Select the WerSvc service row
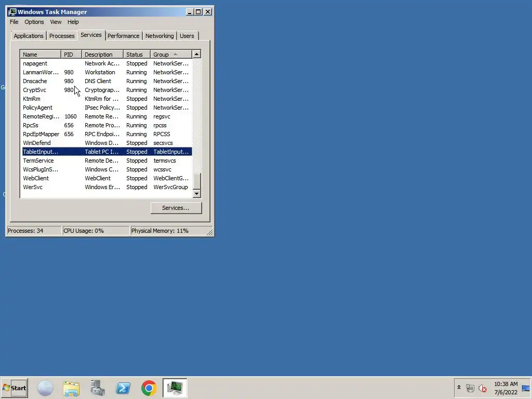The width and height of the screenshot is (532, 399). 107,187
